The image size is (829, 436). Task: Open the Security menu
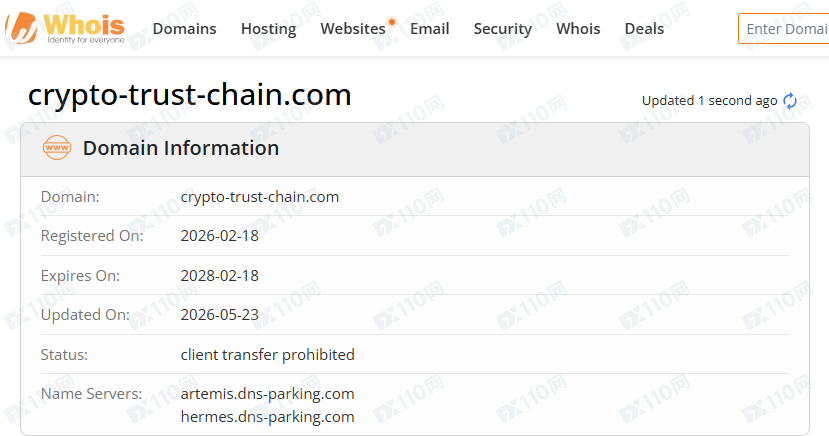point(503,29)
